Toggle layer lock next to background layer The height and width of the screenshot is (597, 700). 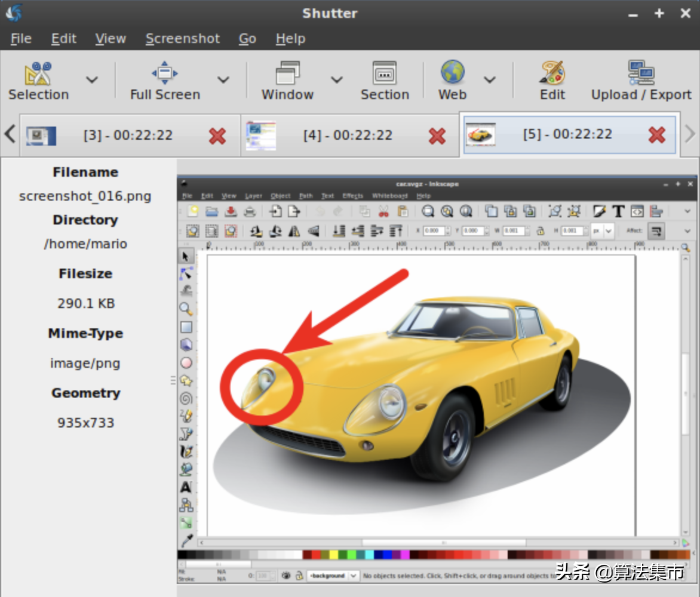coord(299,576)
